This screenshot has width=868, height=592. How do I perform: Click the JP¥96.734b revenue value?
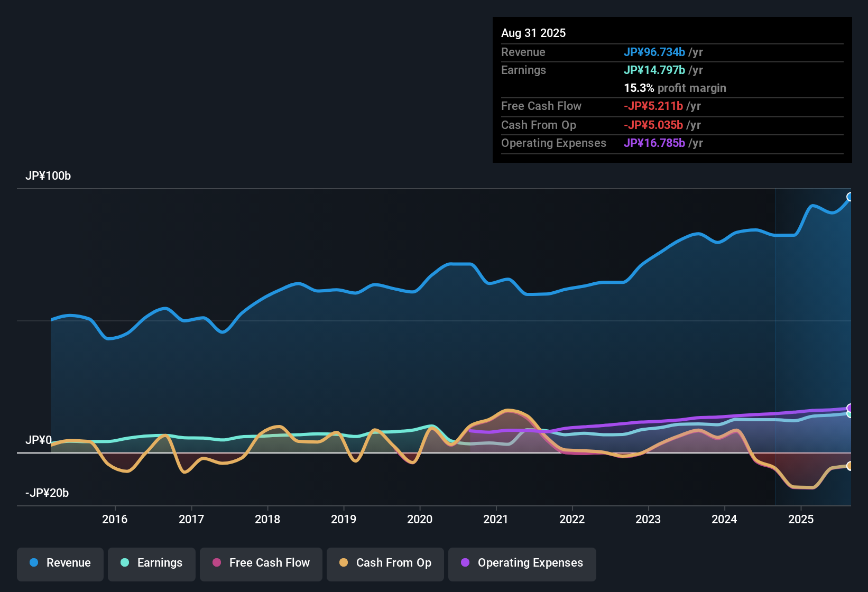[x=654, y=52]
